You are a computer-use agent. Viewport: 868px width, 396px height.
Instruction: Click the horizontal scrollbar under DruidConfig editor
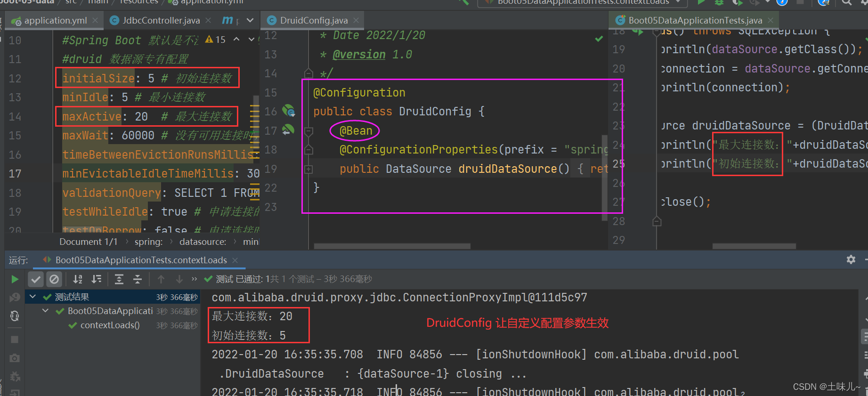coord(392,246)
